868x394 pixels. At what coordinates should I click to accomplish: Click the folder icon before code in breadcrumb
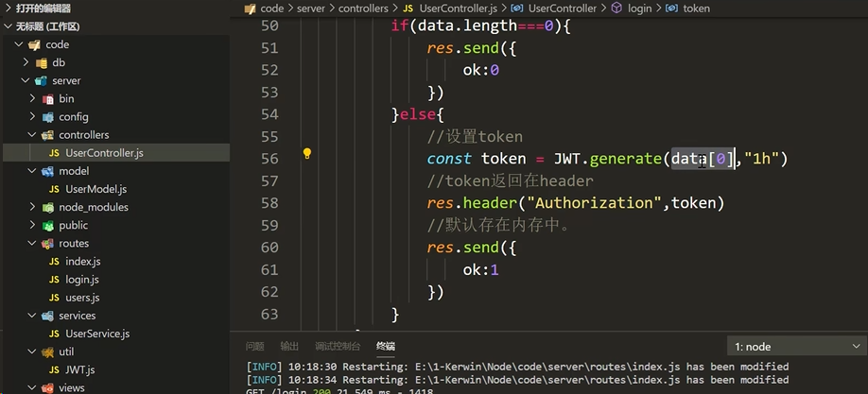click(251, 9)
